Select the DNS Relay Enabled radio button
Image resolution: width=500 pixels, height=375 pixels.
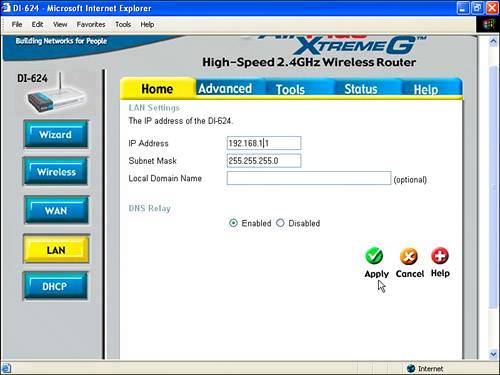[233, 223]
